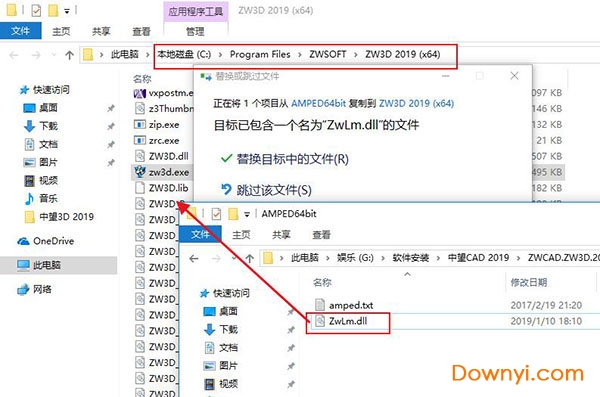The image size is (600, 397).
Task: Switch to 主页 tab in ZW3D 2019 window
Action: pyautogui.click(x=61, y=31)
